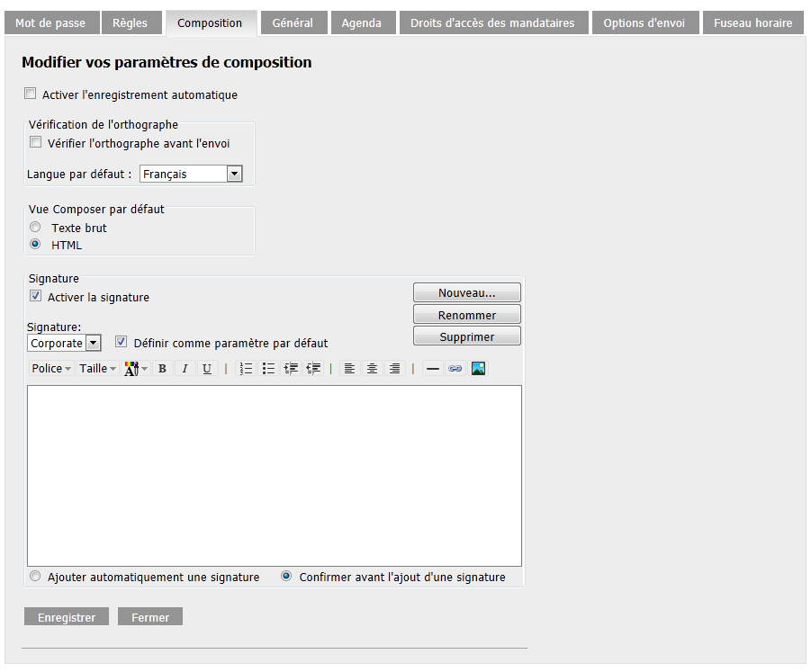Insert an image into the signature
This screenshot has height=672, width=811.
tap(478, 368)
